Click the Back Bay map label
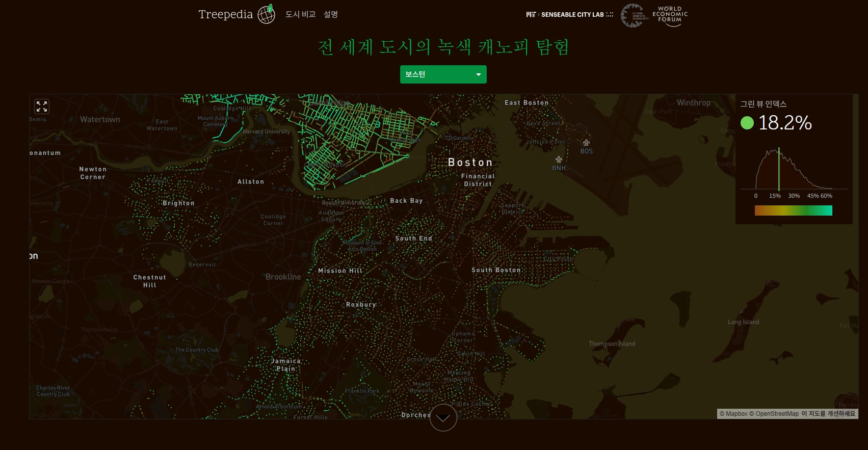The width and height of the screenshot is (868, 450). 406,201
